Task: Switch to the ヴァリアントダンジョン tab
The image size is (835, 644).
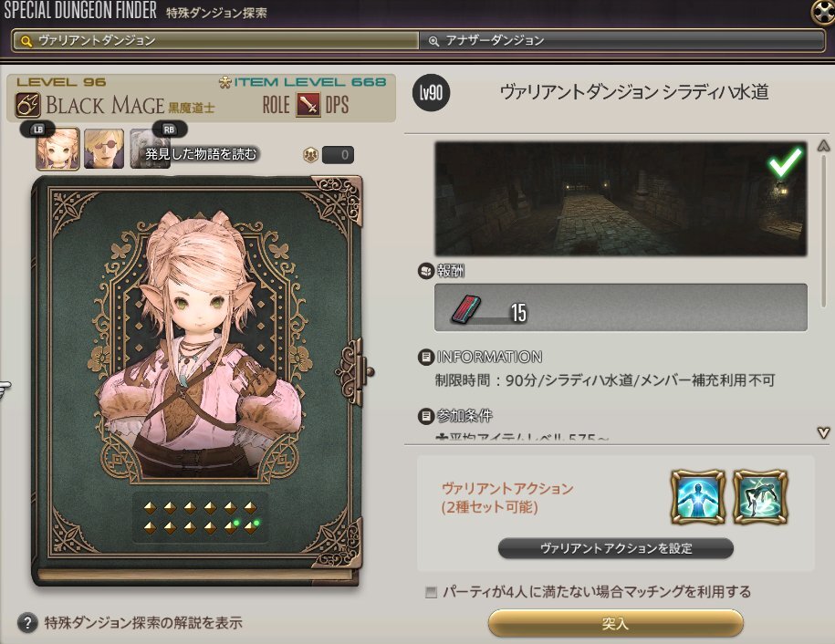Action: 215,41
